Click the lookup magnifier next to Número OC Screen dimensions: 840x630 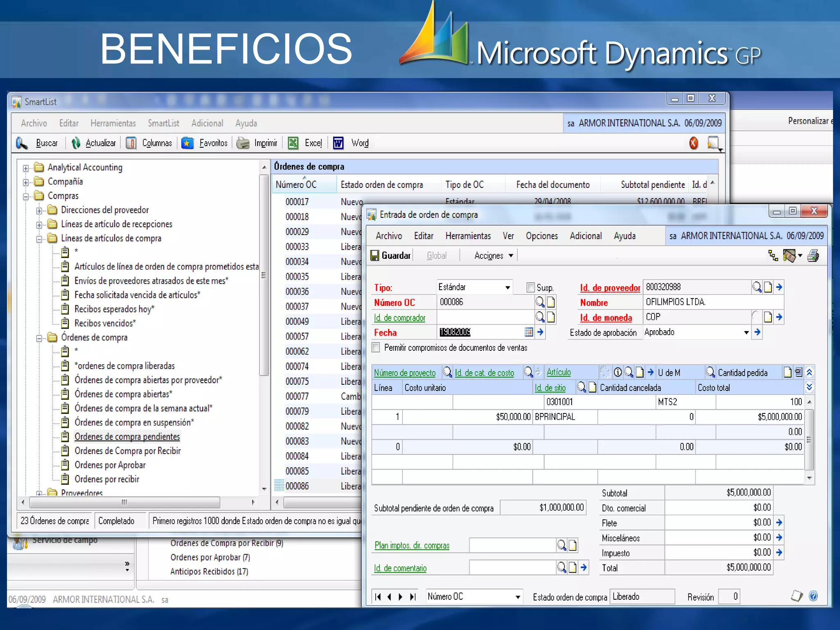point(540,302)
